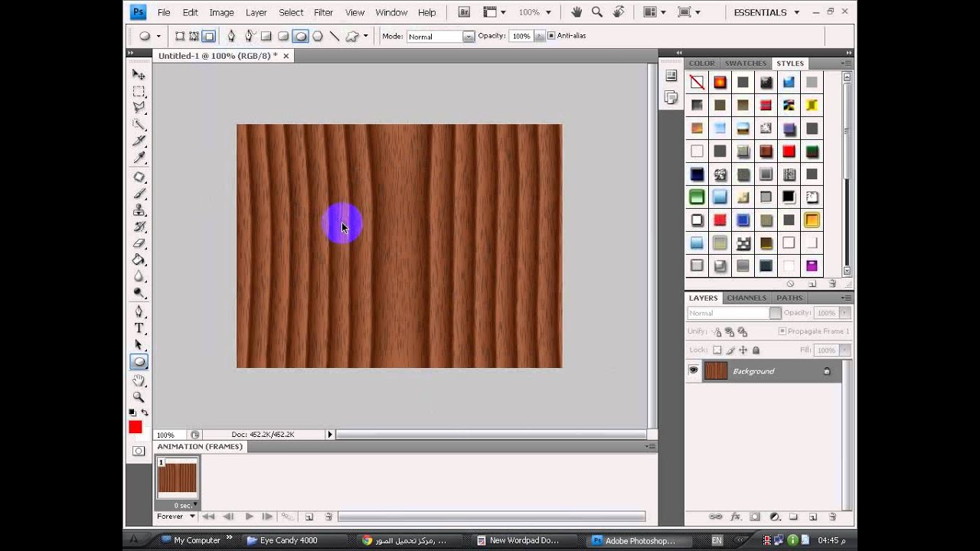This screenshot has height=551, width=980.
Task: Switch to the Paths tab
Action: pos(789,298)
